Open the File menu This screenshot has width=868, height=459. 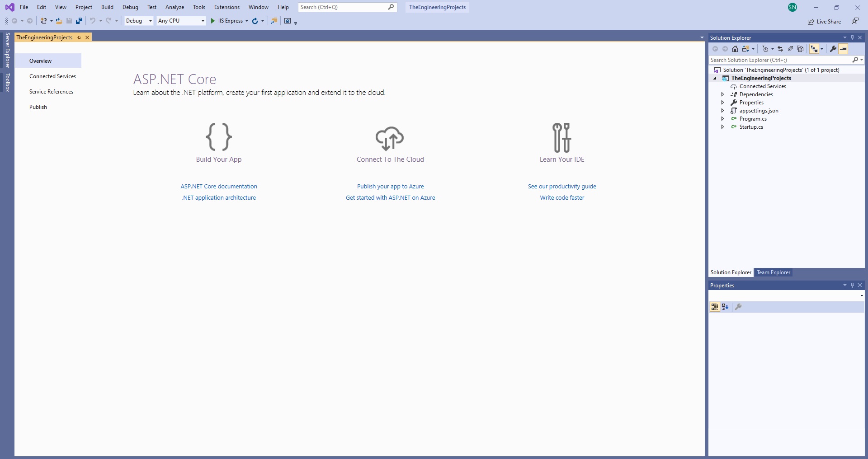[24, 7]
